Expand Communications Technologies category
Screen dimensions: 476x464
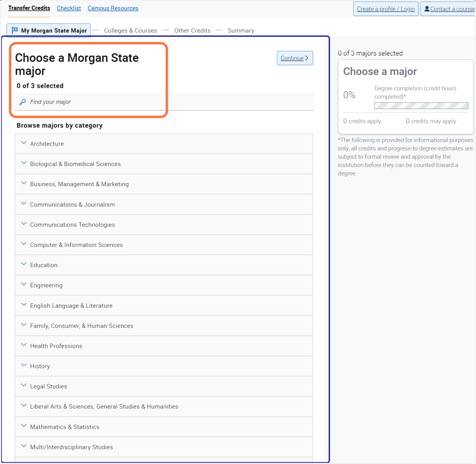164,225
